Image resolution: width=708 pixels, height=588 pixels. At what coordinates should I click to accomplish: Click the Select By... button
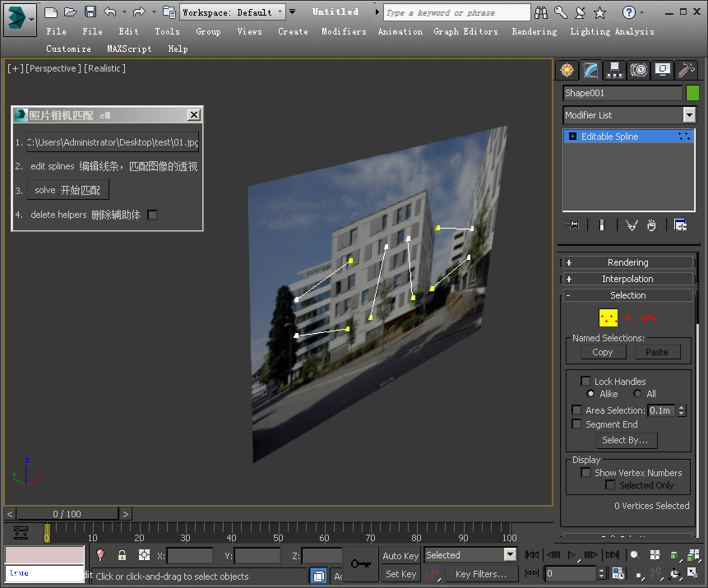click(x=625, y=440)
